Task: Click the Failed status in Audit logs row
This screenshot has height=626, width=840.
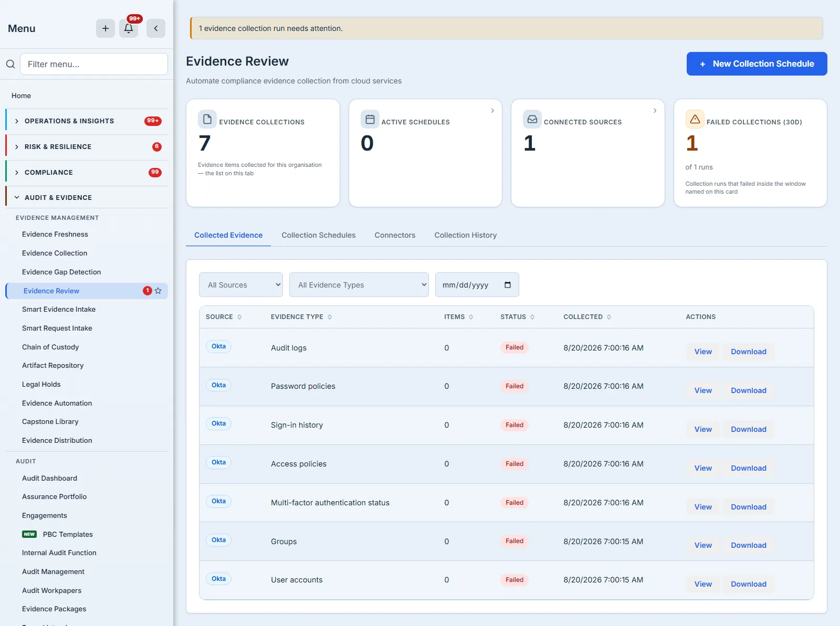Action: coord(514,347)
